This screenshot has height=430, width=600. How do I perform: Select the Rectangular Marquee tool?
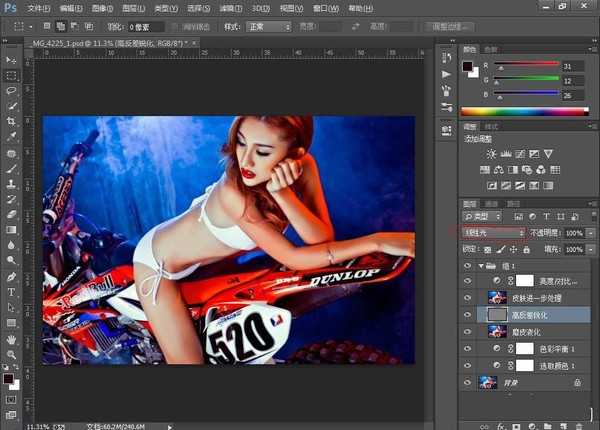[11, 74]
